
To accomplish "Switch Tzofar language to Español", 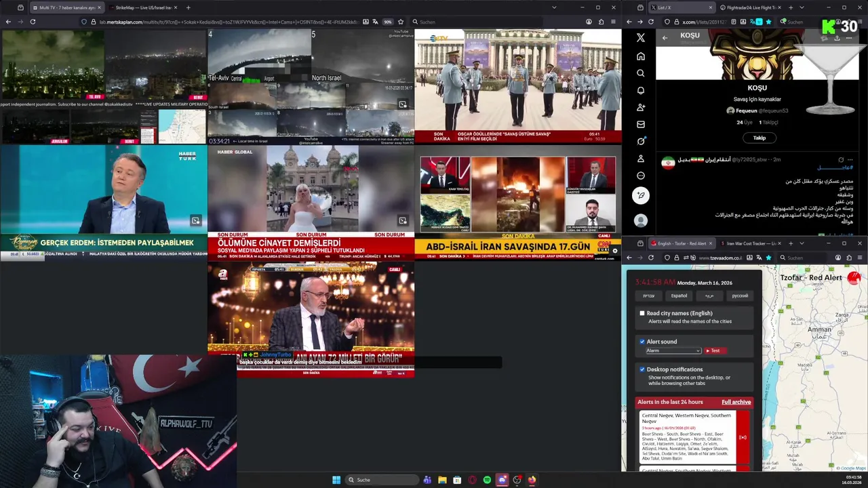I will pos(679,296).
